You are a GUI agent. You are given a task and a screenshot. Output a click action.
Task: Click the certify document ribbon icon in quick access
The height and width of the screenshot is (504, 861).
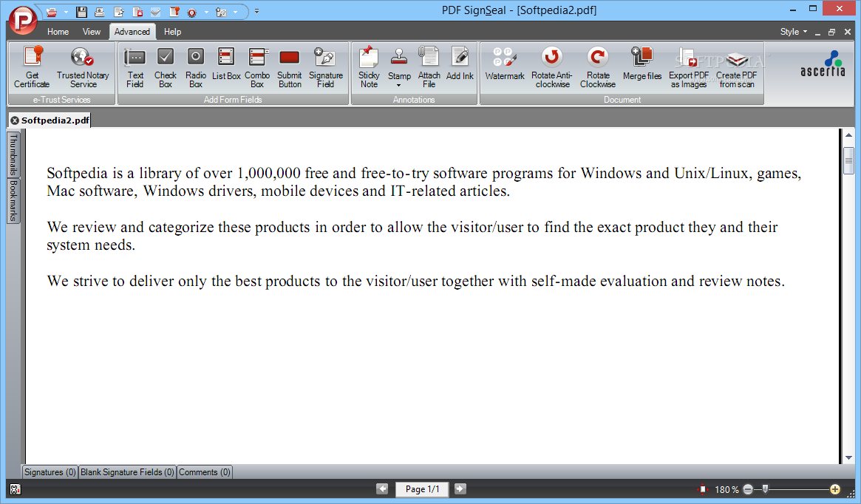[174, 12]
